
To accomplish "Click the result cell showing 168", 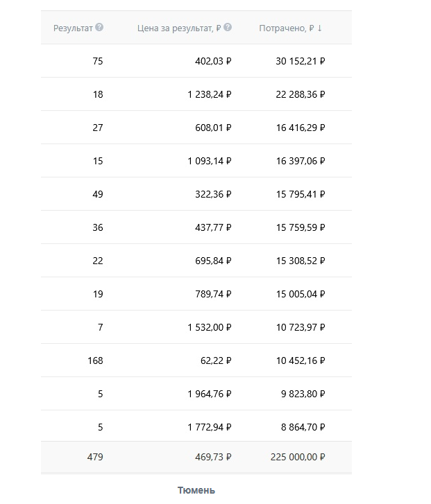I will 95,360.
